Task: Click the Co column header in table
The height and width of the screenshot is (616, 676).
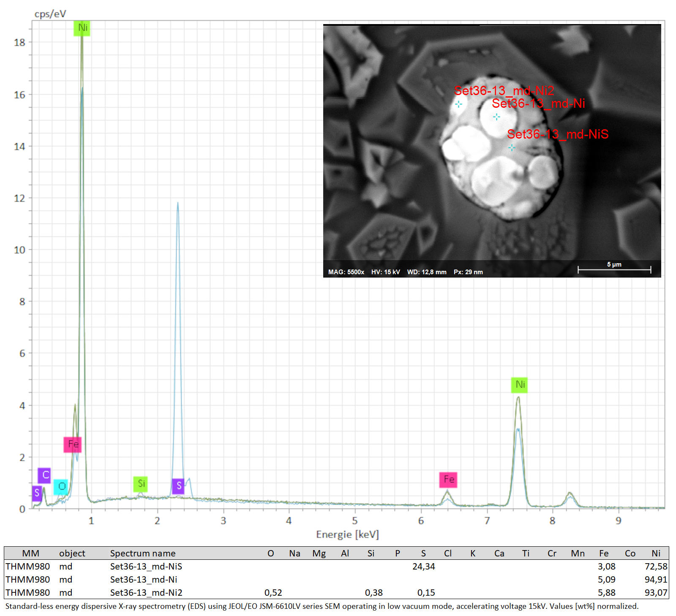Action: click(630, 553)
